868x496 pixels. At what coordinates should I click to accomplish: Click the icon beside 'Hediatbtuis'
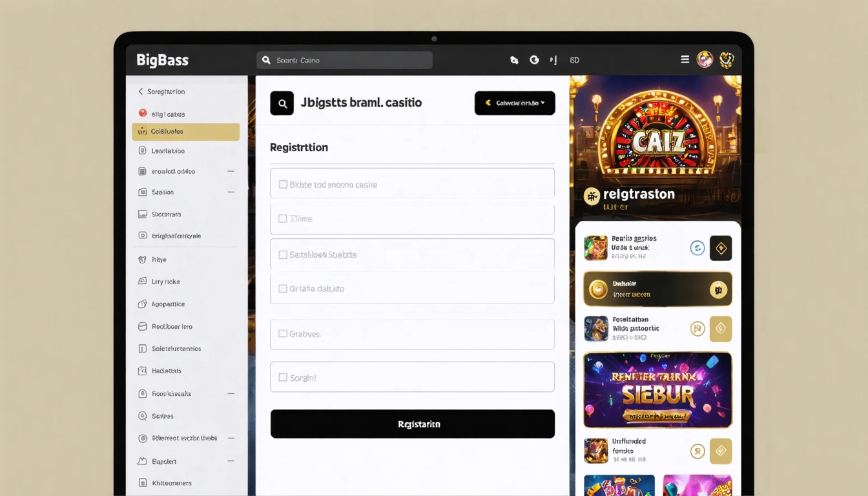pyautogui.click(x=143, y=371)
